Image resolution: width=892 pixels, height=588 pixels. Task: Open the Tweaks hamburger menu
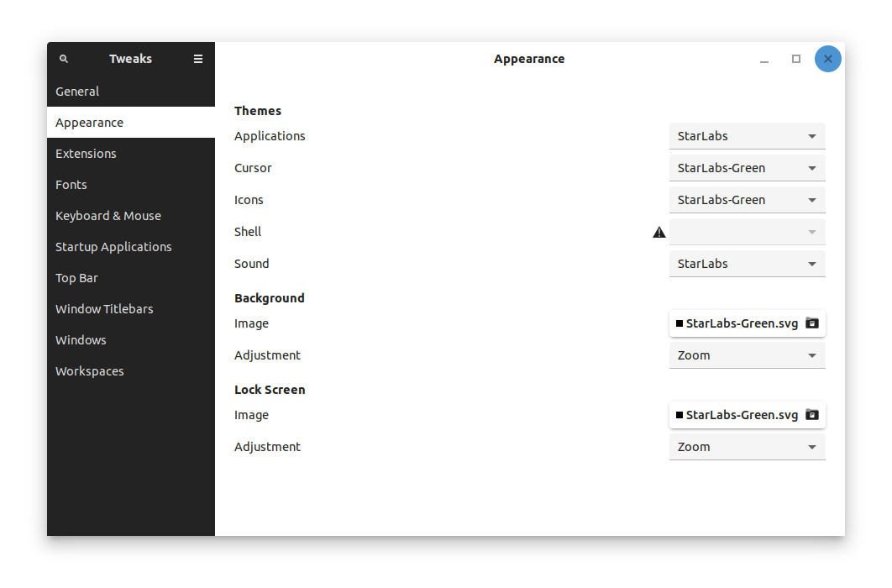click(x=198, y=59)
